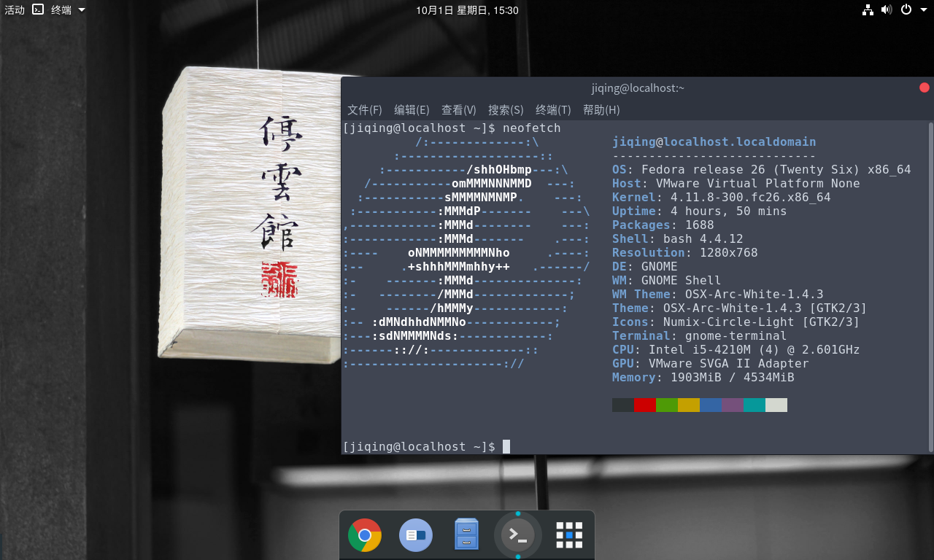
Task: Open the 查看(V) menu
Action: pyautogui.click(x=459, y=110)
